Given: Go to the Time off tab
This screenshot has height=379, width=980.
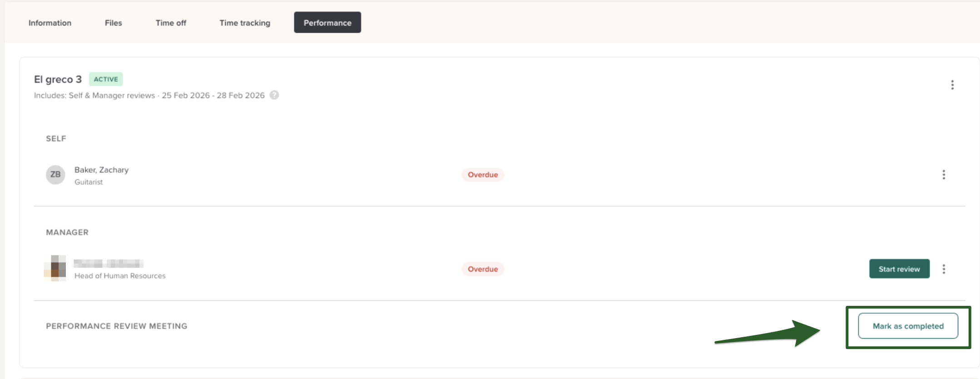Looking at the screenshot, I should [x=171, y=23].
